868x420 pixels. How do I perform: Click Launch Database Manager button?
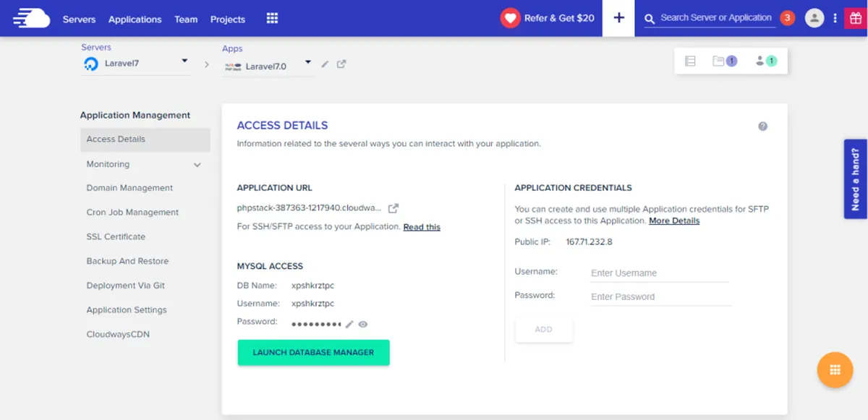point(313,353)
